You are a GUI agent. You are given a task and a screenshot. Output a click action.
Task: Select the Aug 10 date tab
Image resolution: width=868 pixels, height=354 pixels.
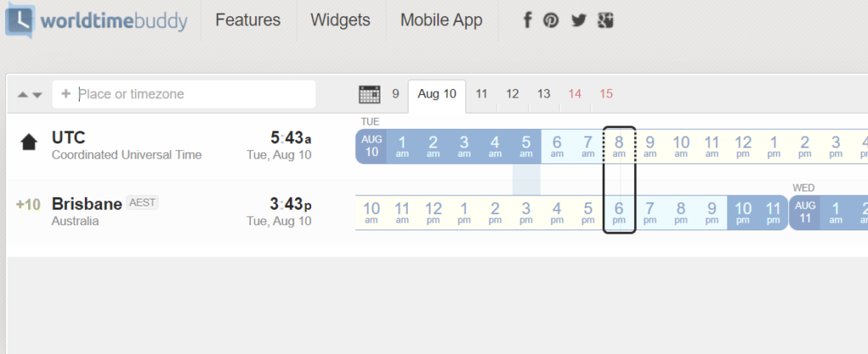coord(437,95)
